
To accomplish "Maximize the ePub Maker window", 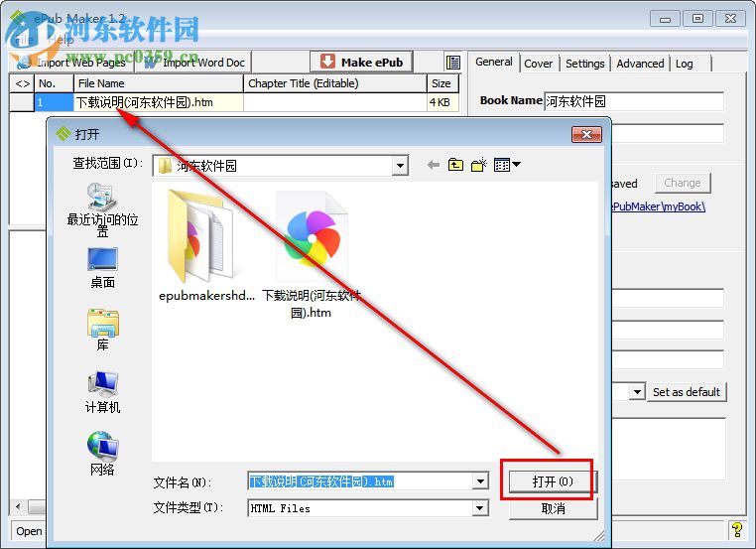I will 697,19.
